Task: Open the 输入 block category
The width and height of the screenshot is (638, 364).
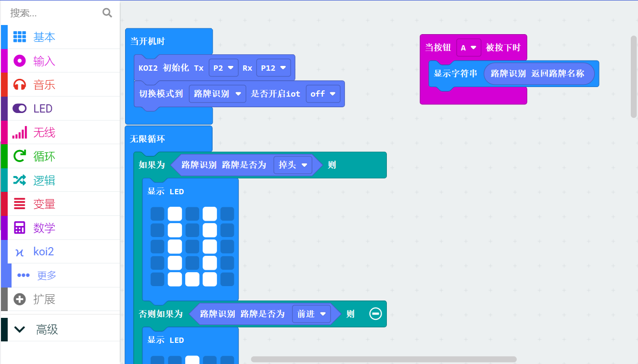Action: (60, 61)
